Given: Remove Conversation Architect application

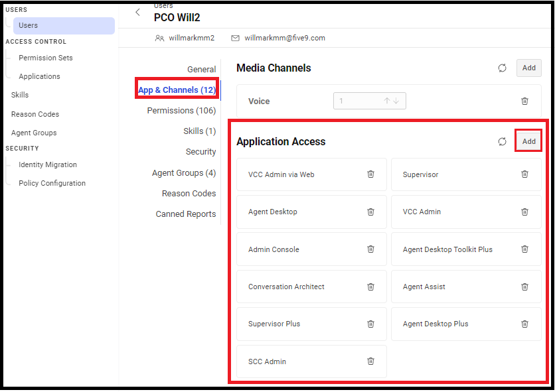Looking at the screenshot, I should click(x=370, y=287).
